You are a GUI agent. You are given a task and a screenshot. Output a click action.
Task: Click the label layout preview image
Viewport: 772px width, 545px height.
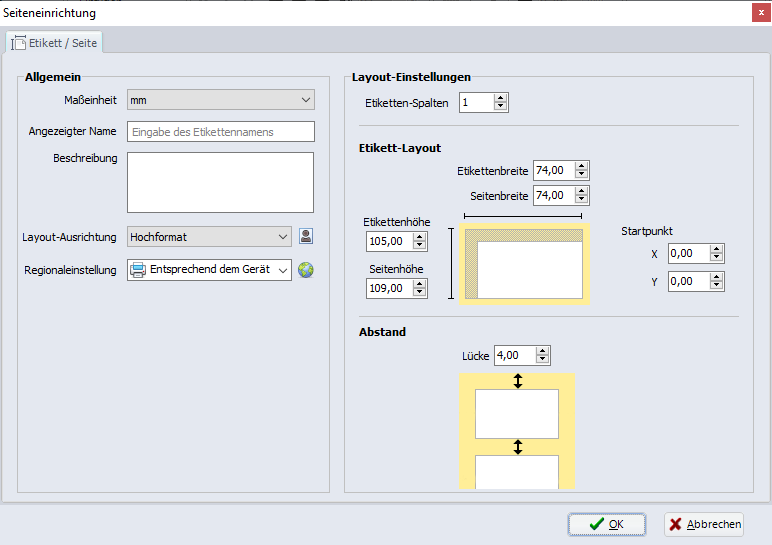(525, 264)
